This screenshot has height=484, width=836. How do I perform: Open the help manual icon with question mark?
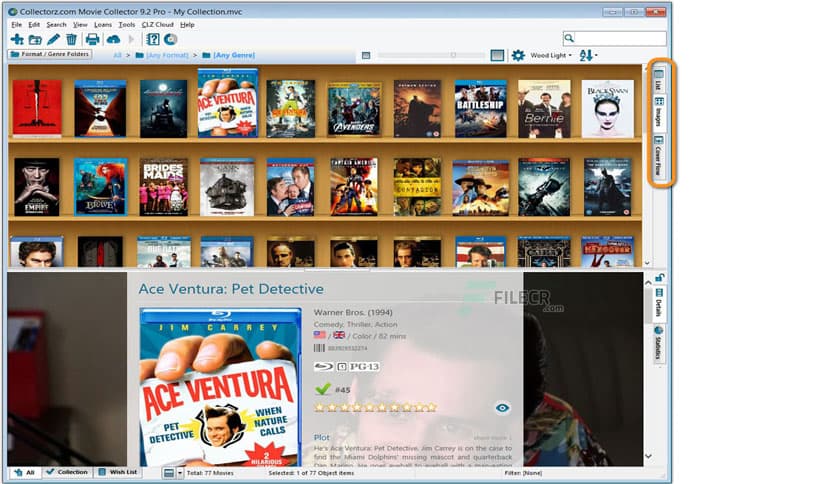pos(153,39)
